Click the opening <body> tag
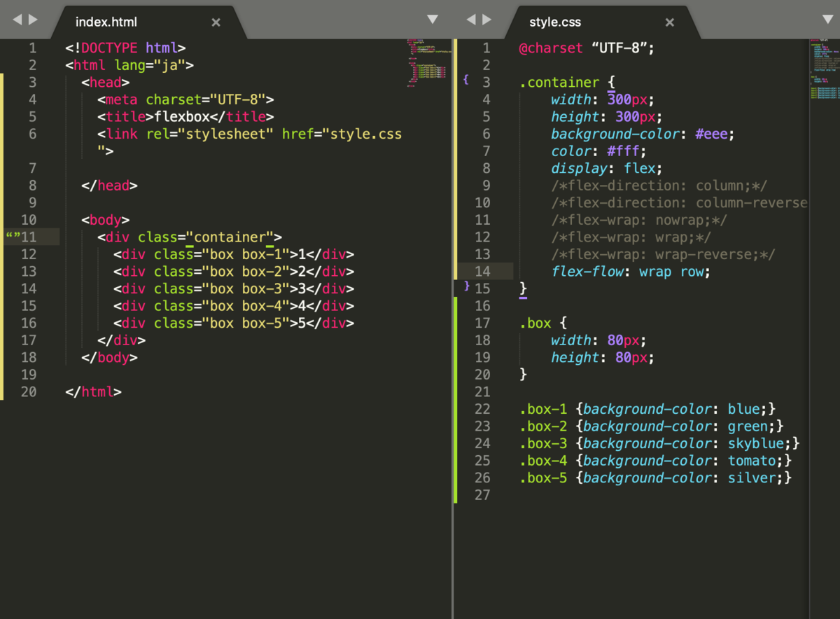Screen dimensions: 840x619 point(106,220)
